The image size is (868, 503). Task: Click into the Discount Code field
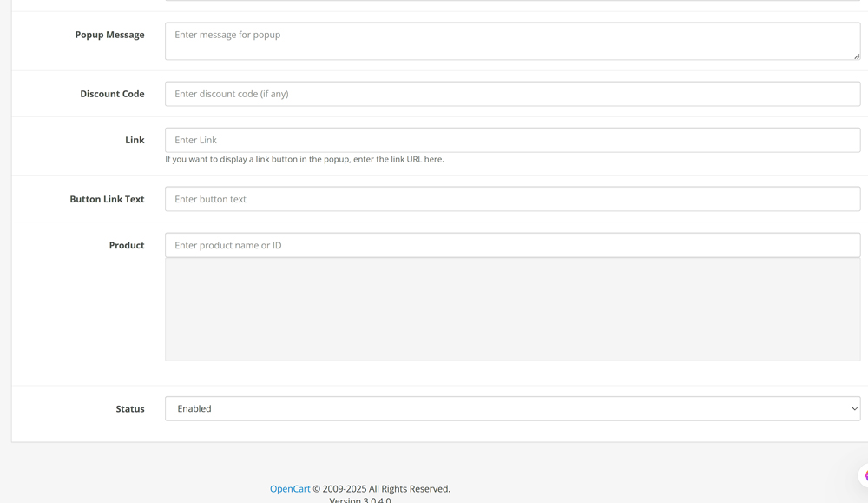click(x=512, y=94)
